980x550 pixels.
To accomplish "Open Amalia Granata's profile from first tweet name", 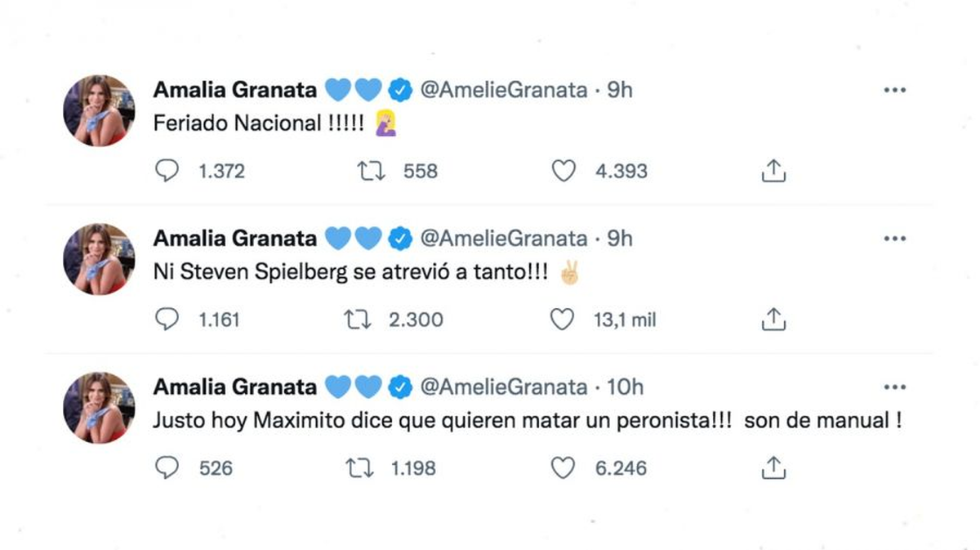I will point(235,90).
